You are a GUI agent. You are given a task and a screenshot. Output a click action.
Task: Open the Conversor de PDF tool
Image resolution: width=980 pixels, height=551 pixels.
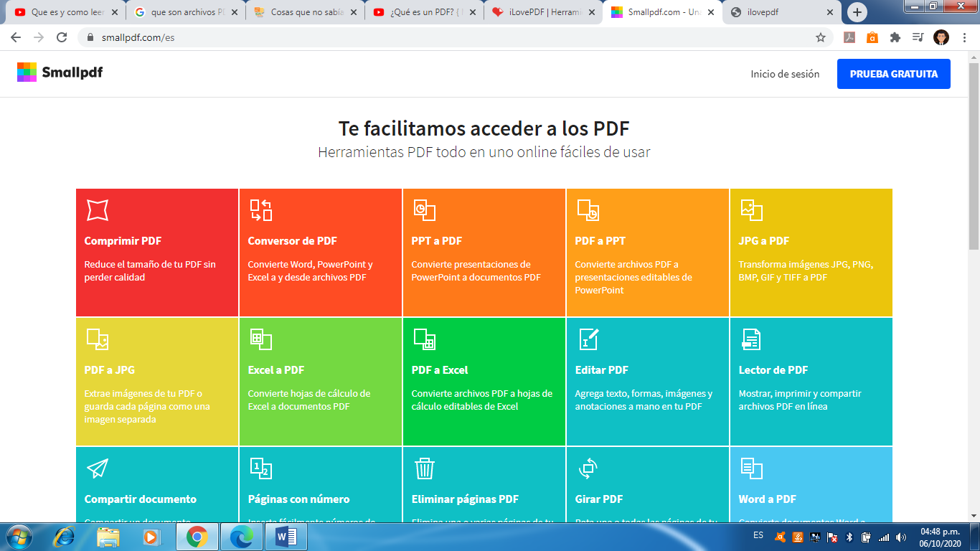tap(320, 253)
